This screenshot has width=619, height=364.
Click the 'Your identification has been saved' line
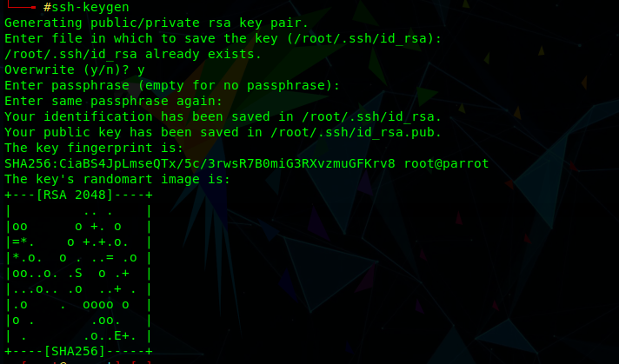223,116
